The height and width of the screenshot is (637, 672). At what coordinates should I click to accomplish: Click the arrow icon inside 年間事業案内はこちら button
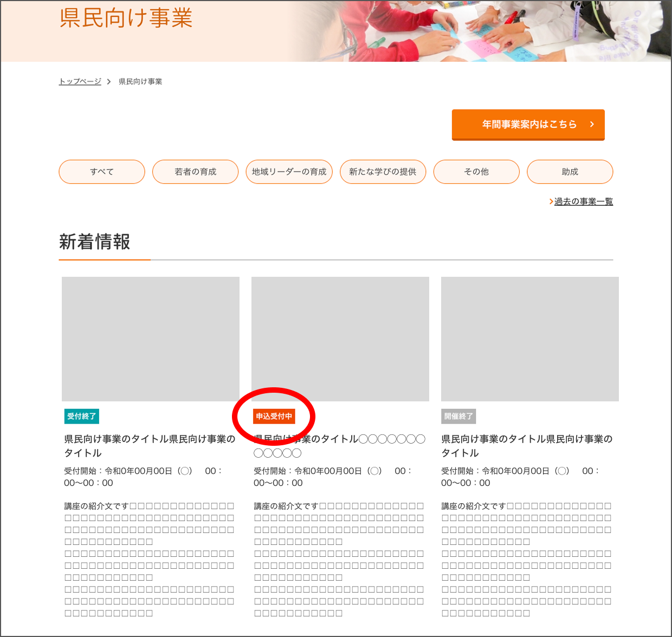pyautogui.click(x=591, y=125)
